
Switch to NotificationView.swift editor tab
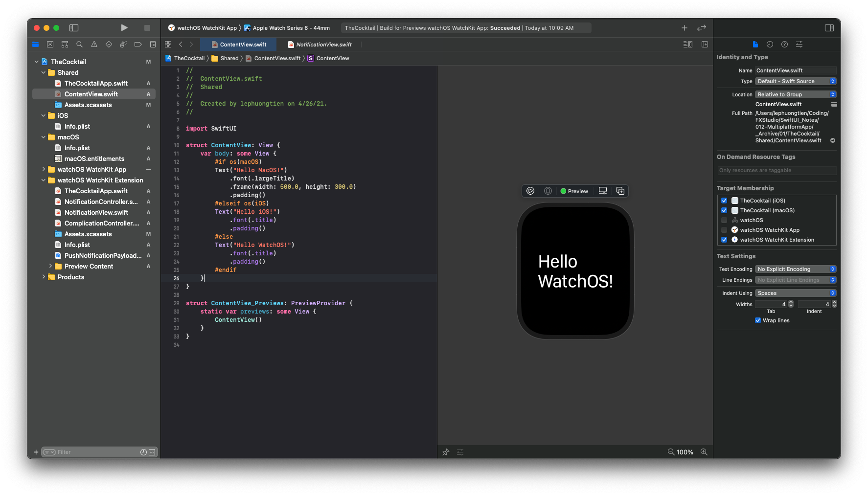tap(320, 45)
